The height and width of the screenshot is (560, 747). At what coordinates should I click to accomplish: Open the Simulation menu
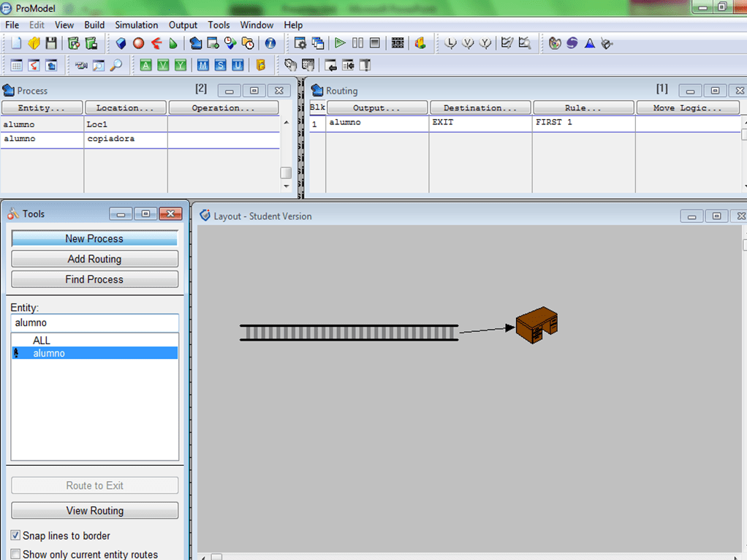136,25
